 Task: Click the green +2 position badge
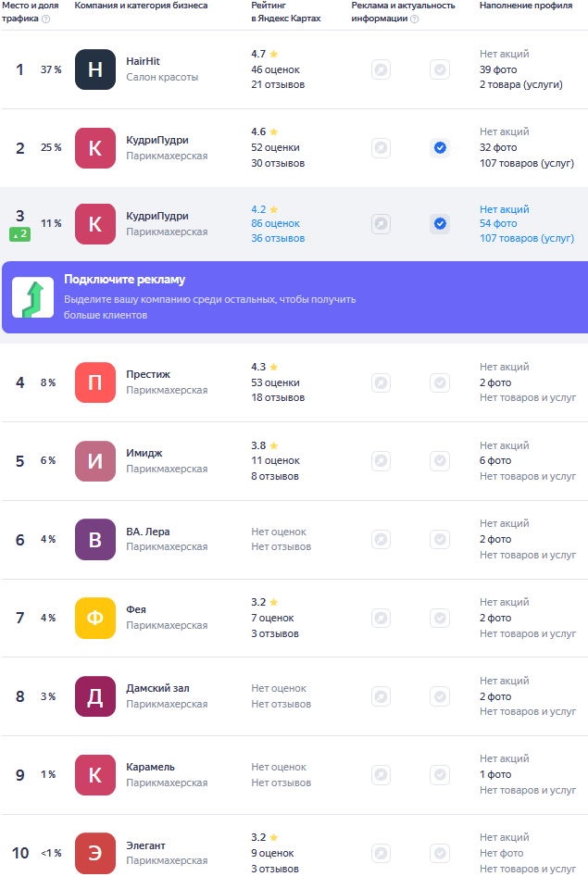click(x=19, y=234)
